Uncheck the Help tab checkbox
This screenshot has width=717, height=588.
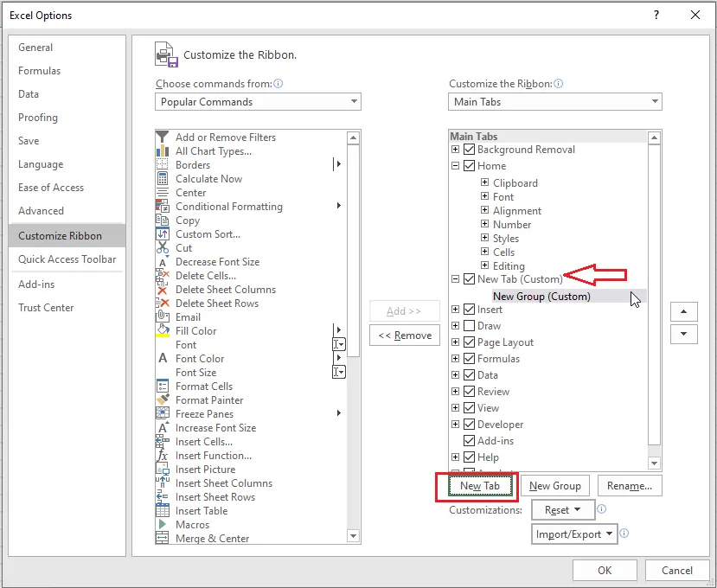[469, 457]
